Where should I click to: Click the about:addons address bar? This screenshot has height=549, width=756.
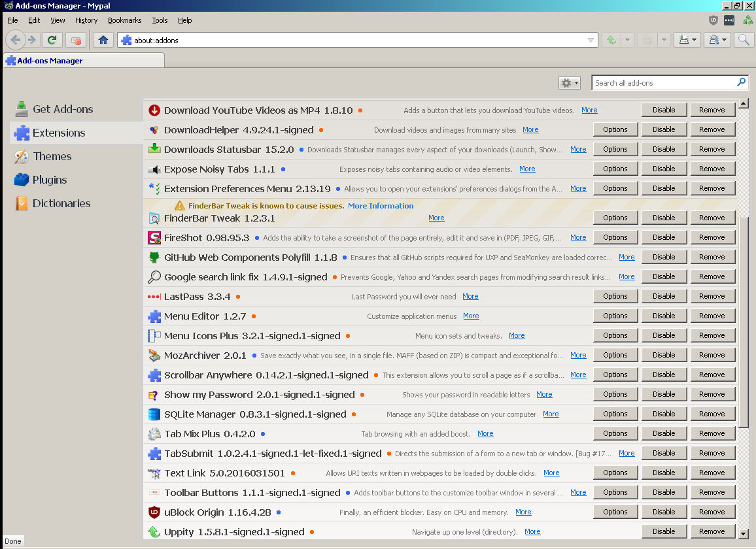pos(357,40)
